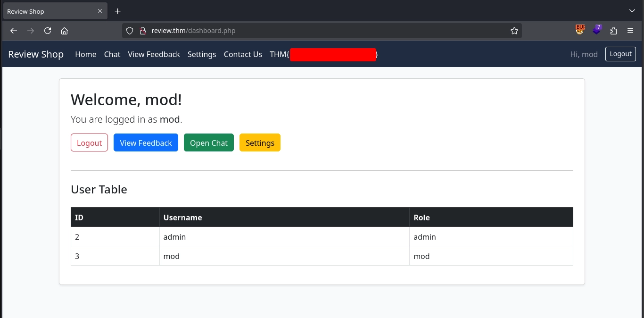Open Contact Us in the navbar
This screenshot has width=644, height=318.
(x=243, y=54)
